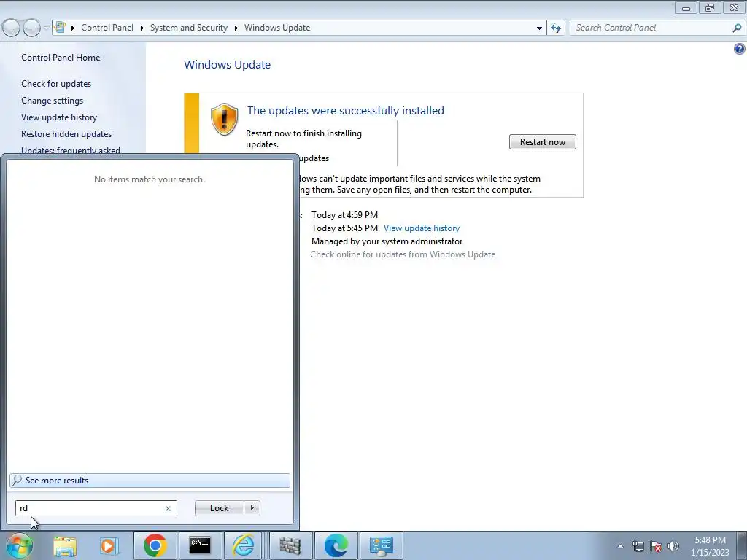747x560 pixels.
Task: Expand arrow after Control Panel breadcrumb
Action: (142, 28)
